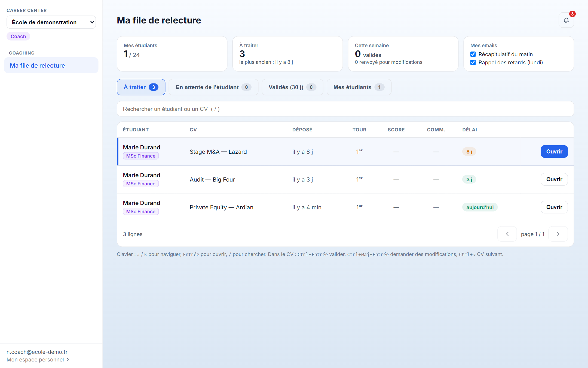588x368 pixels.
Task: Click n.coach@ecole-demo.fr email text
Action: [x=37, y=352]
